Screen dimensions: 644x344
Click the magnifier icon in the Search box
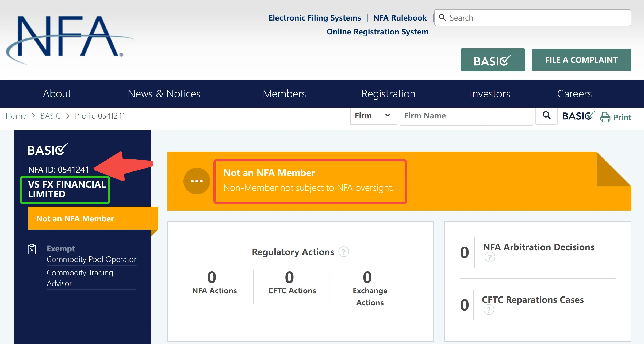[442, 18]
